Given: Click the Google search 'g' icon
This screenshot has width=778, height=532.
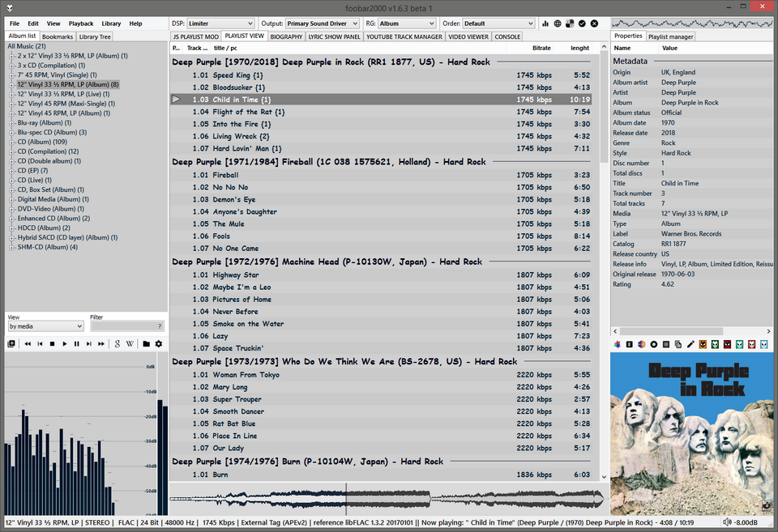Looking at the screenshot, I should [x=118, y=344].
